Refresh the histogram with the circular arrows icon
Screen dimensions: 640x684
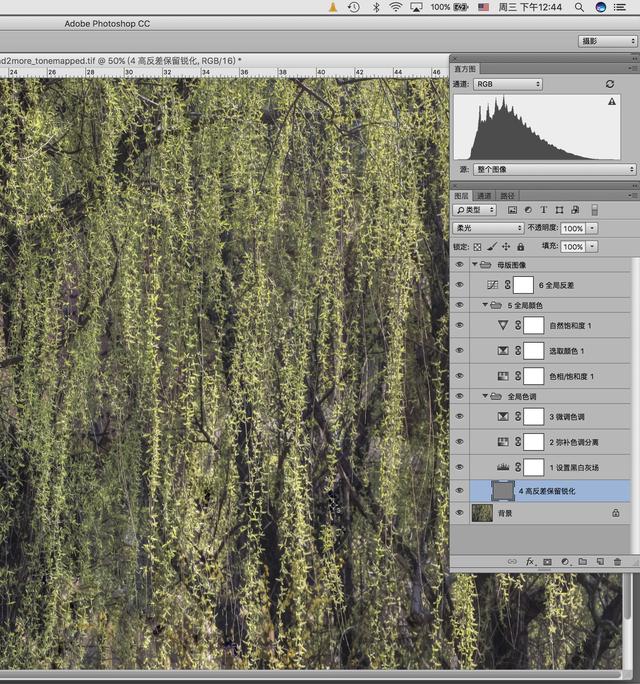pos(610,85)
